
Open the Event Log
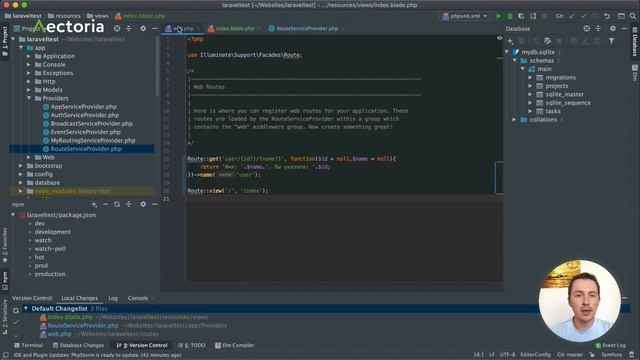610,345
